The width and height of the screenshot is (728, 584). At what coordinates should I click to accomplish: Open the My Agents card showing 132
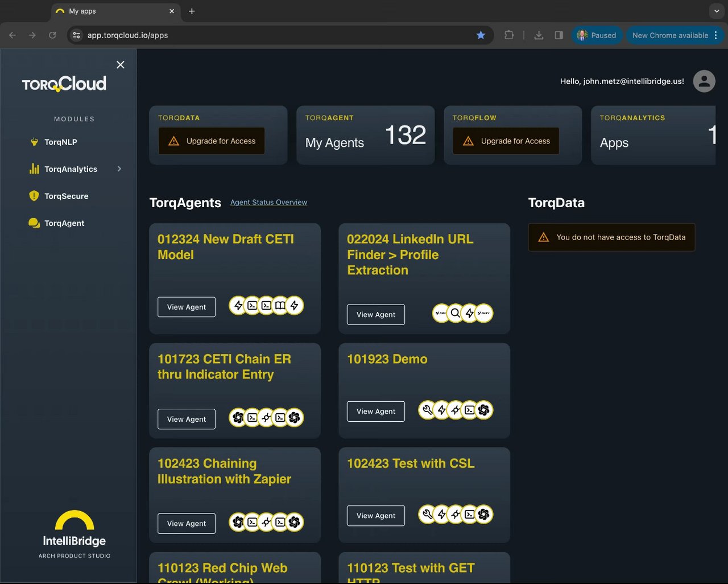tap(366, 135)
